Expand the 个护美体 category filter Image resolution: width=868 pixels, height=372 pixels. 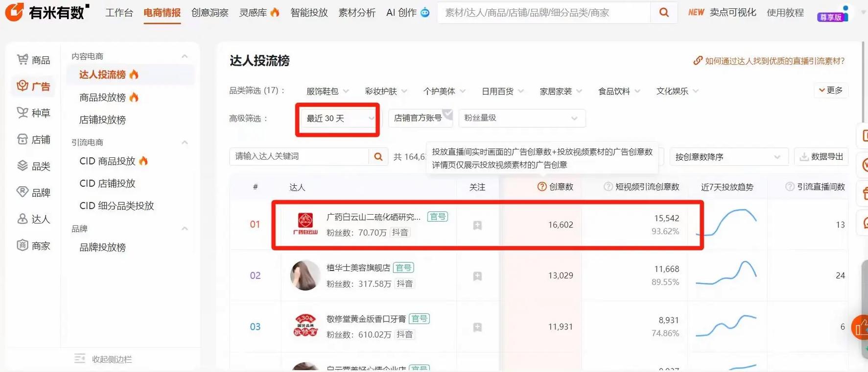(x=444, y=91)
